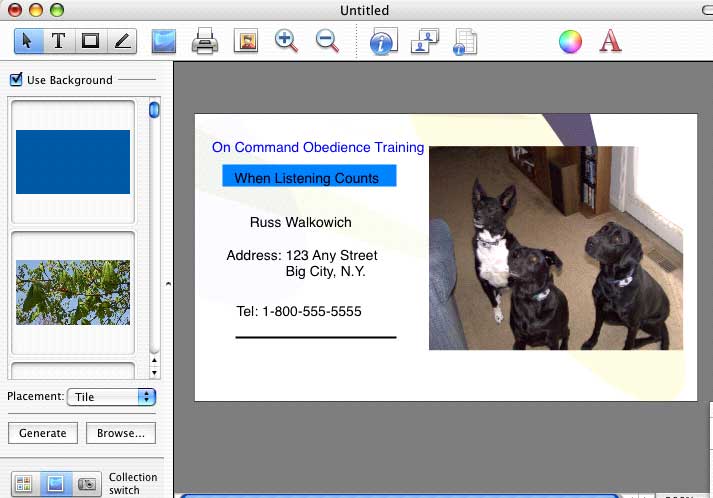Click the background list down arrow
The height and width of the screenshot is (498, 713).
tap(155, 372)
